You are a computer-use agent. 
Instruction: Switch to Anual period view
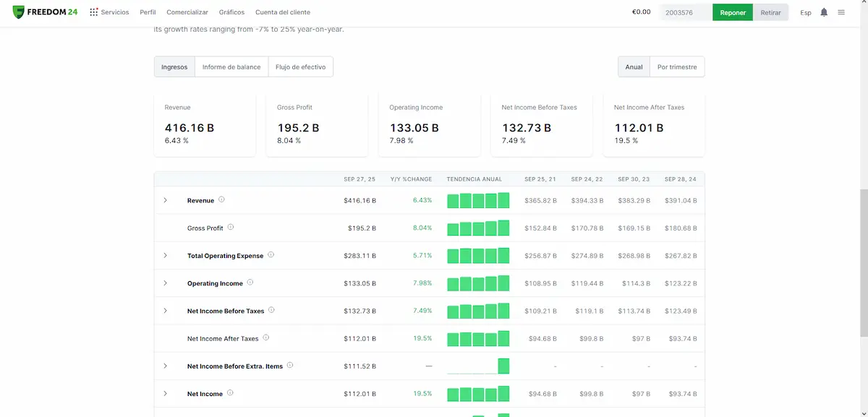634,67
